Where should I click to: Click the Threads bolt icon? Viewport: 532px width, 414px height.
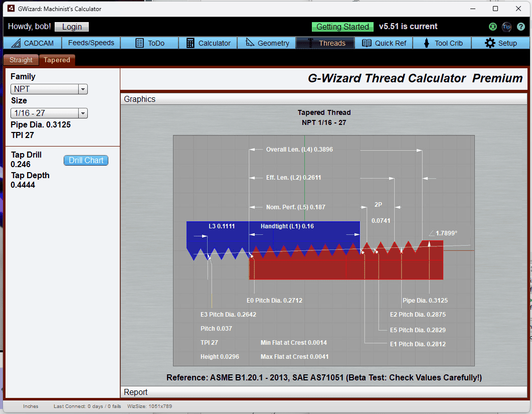coord(310,43)
